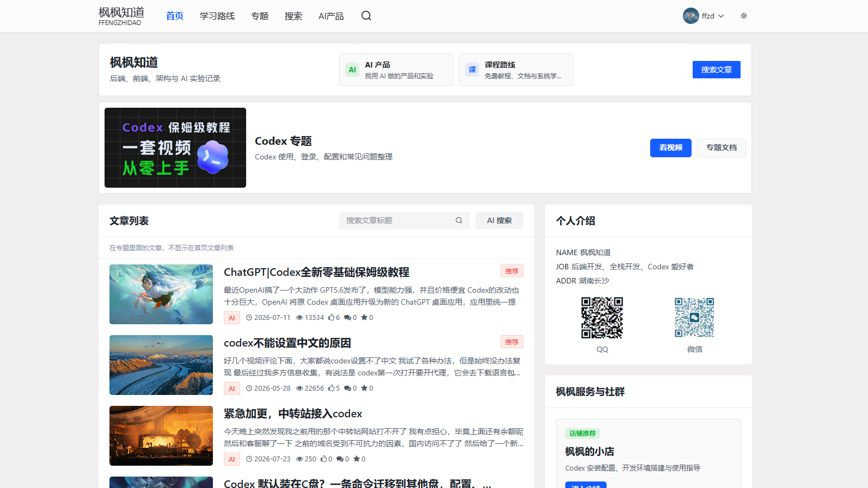Open the 专题 nav item

(x=260, y=16)
